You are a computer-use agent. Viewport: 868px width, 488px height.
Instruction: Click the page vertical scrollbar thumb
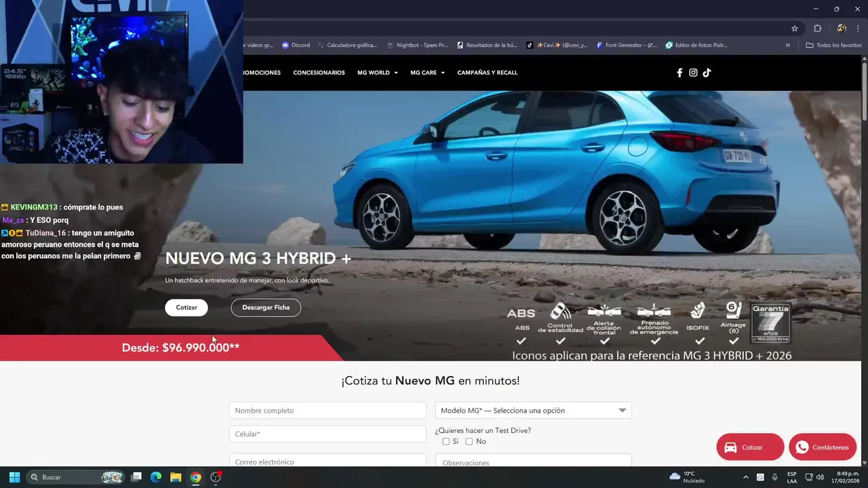coord(865,91)
